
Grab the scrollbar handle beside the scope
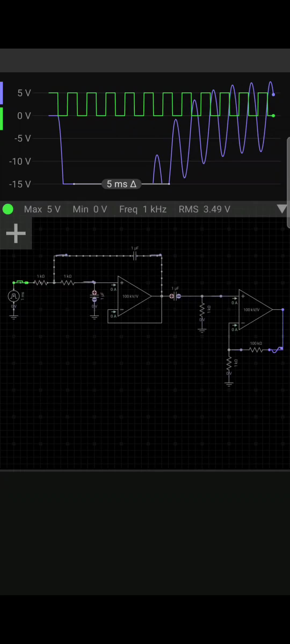(x=288, y=182)
